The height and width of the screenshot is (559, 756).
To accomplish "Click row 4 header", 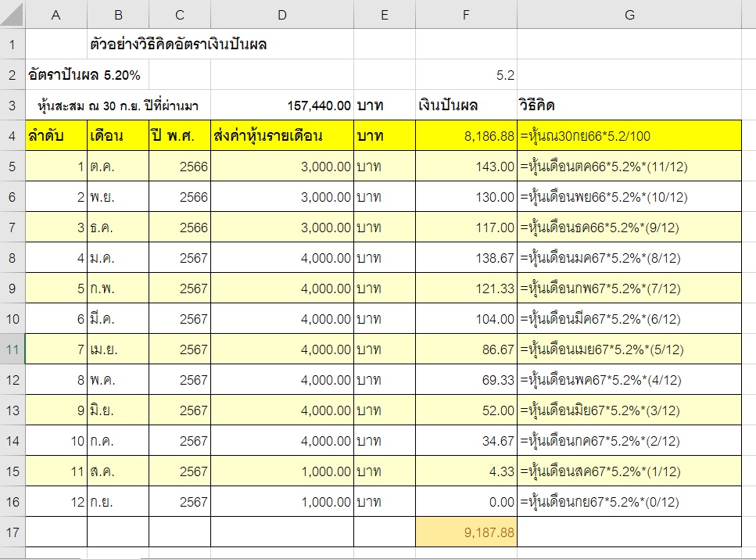I will 13,136.
